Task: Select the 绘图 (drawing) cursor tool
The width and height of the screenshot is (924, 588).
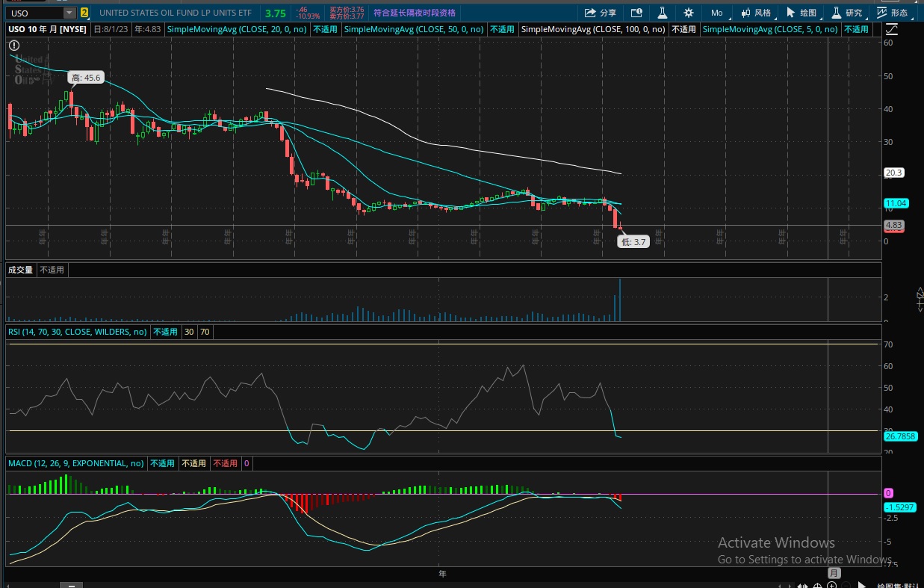Action: coord(801,13)
